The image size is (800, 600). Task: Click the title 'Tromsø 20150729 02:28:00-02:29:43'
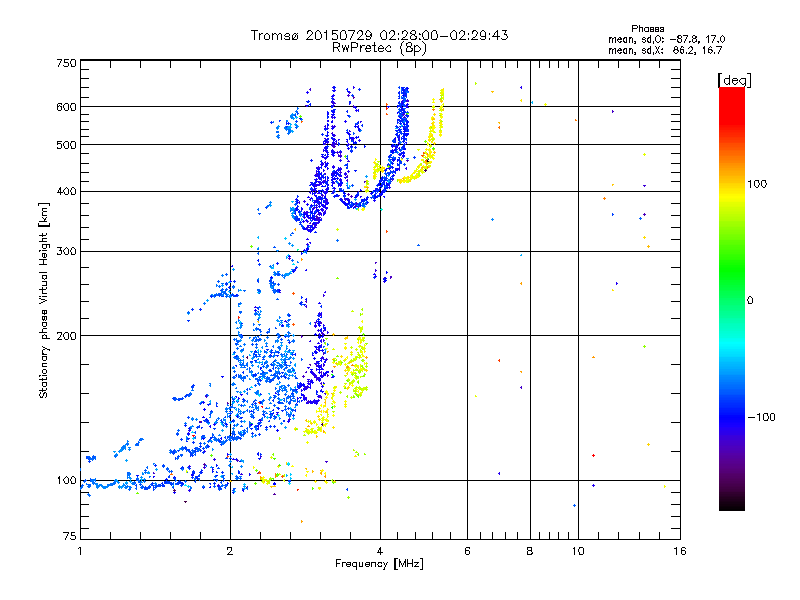coord(379,35)
